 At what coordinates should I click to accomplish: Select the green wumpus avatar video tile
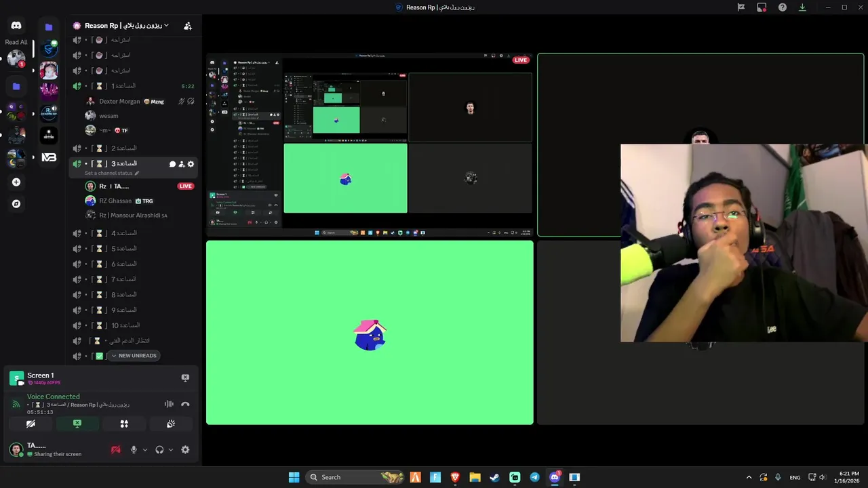point(370,333)
